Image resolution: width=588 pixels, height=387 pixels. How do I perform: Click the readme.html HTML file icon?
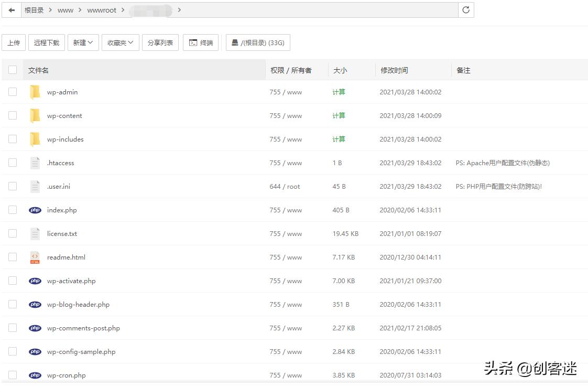pos(35,257)
